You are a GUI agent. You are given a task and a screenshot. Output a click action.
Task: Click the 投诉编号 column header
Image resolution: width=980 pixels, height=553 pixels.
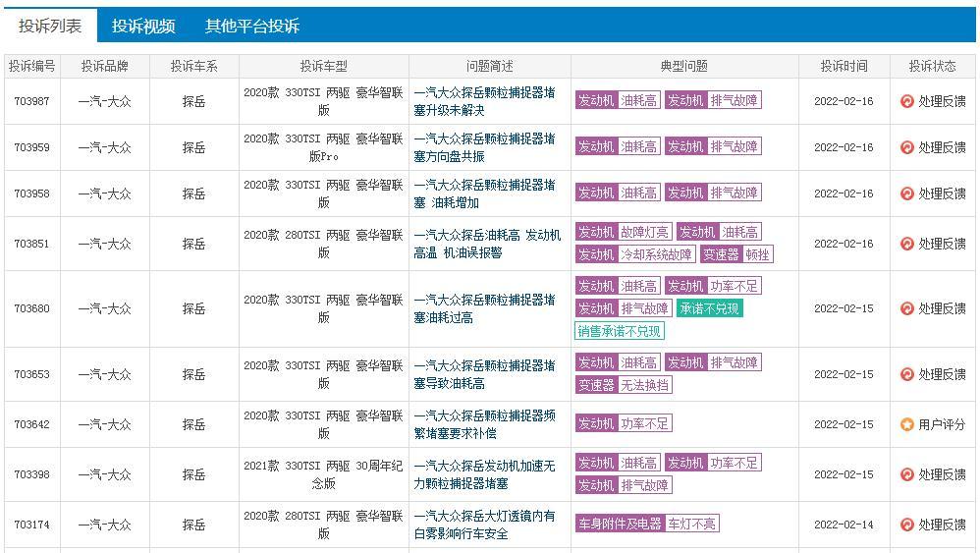(x=31, y=66)
